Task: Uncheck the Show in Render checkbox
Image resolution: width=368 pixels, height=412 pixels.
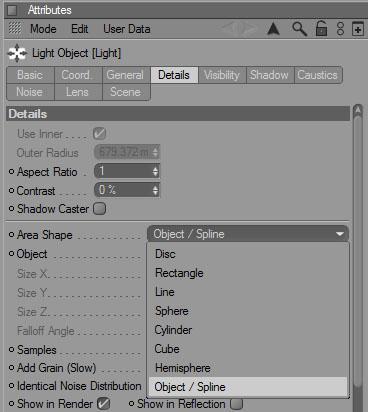Action: click(103, 404)
